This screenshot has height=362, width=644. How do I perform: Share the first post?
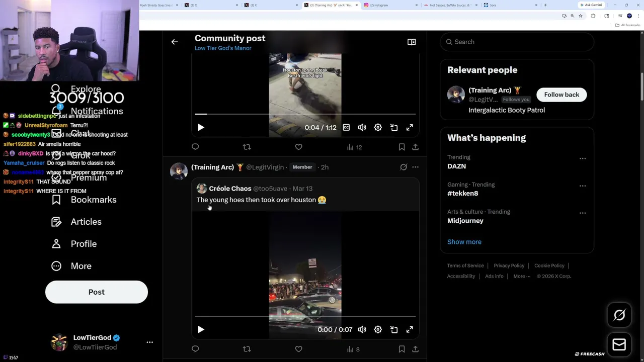(x=415, y=147)
